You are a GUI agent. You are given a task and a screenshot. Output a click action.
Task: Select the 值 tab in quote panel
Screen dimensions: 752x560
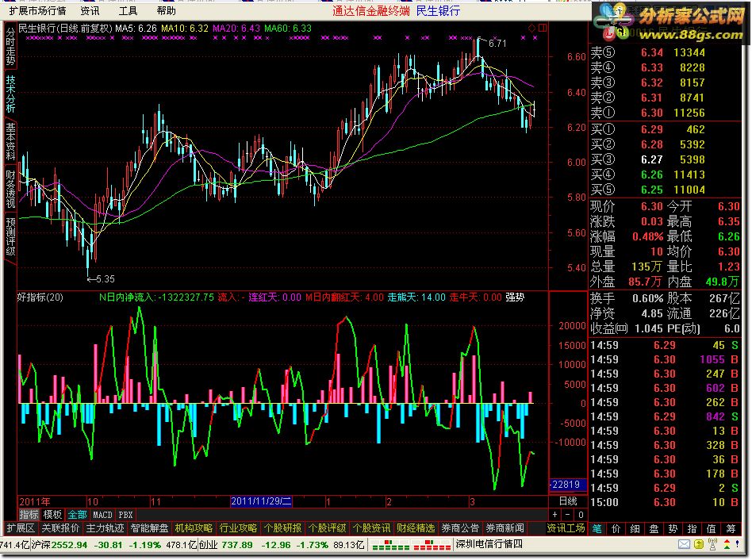[x=712, y=528]
